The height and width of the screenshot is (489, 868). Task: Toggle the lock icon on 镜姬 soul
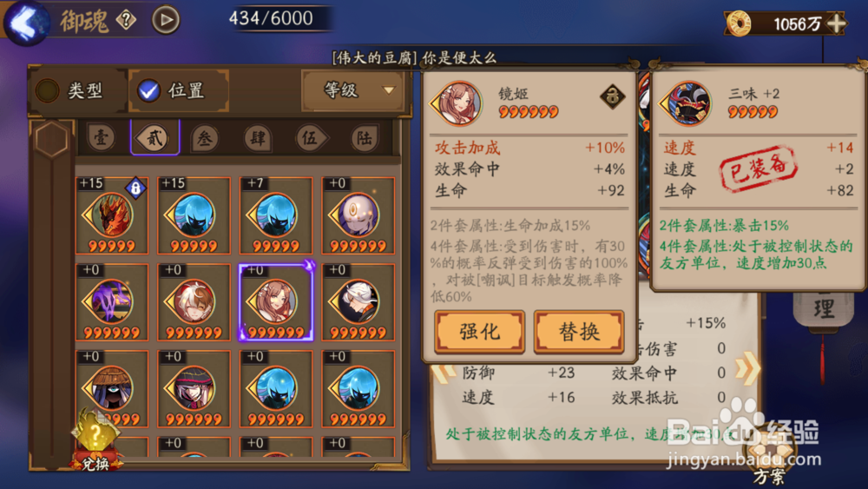click(x=612, y=97)
